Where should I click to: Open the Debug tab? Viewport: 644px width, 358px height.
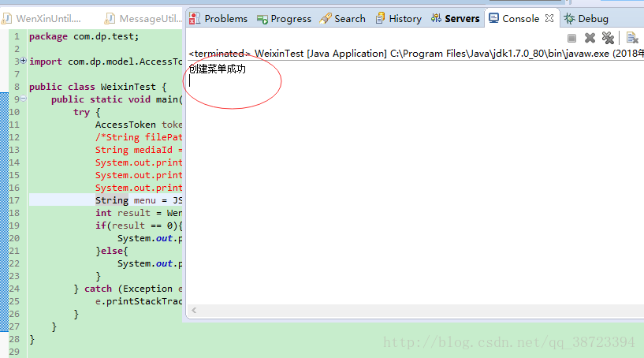(586, 18)
